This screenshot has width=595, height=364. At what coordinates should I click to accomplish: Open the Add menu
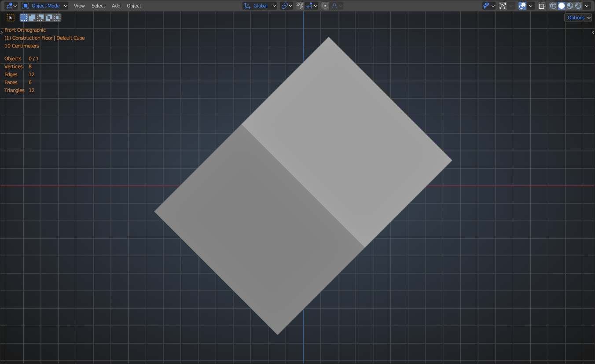pyautogui.click(x=116, y=6)
